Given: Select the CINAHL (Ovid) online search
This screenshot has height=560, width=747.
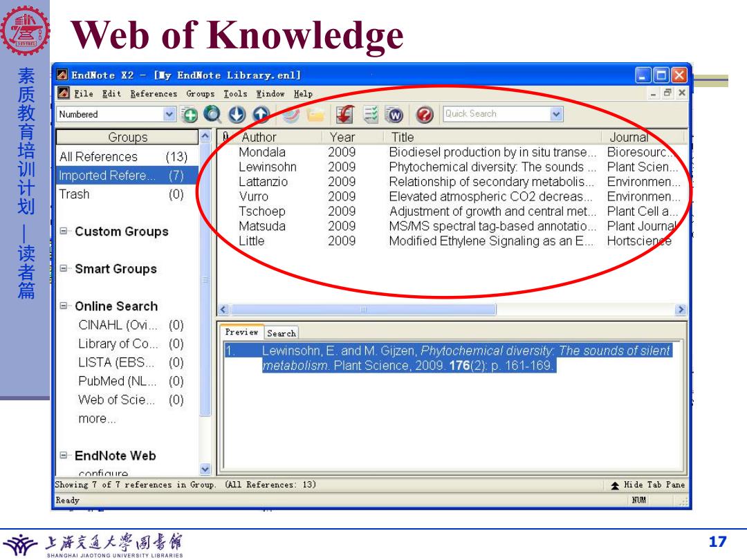Looking at the screenshot, I should (x=131, y=325).
